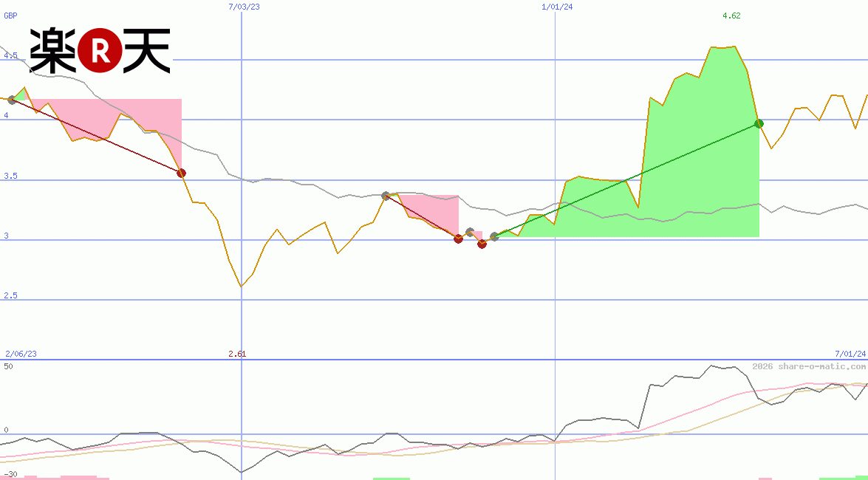Click the Rakuten red R circle icon
Screen dimensions: 868x480
point(100,52)
